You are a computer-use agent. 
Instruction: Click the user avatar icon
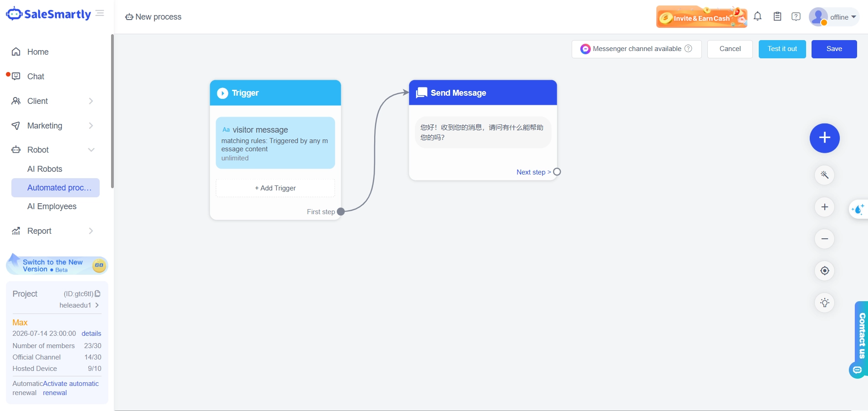(818, 17)
